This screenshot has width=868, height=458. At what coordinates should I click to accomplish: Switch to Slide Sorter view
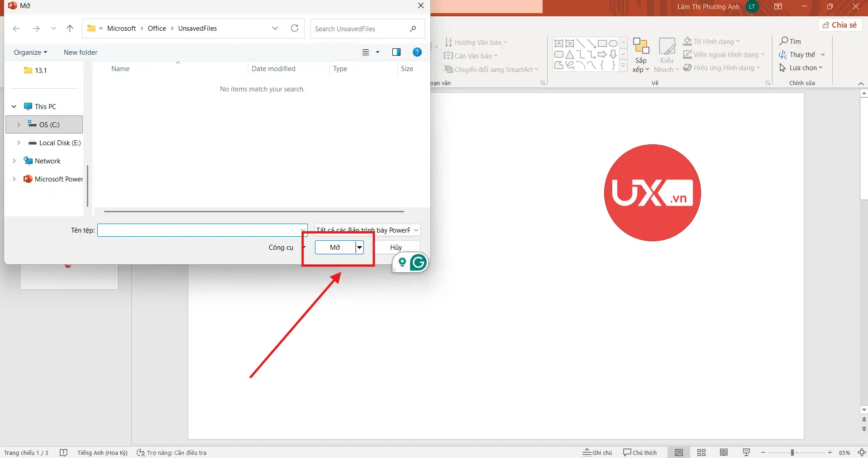(x=701, y=452)
